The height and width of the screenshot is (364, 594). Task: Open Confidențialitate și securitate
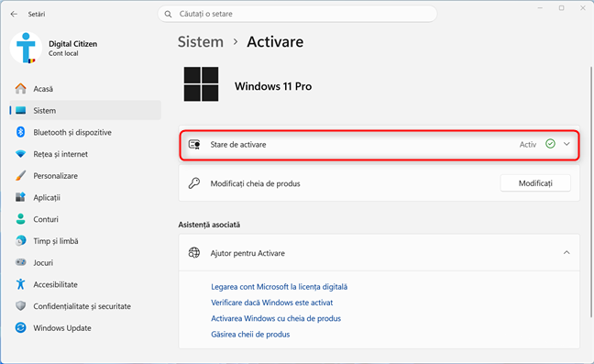85,306
